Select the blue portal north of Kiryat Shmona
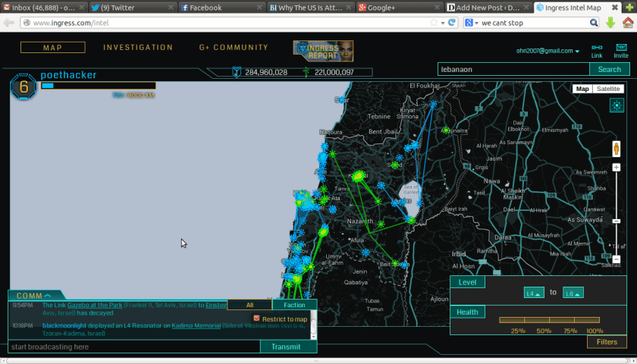637x364 pixels. pos(433,105)
